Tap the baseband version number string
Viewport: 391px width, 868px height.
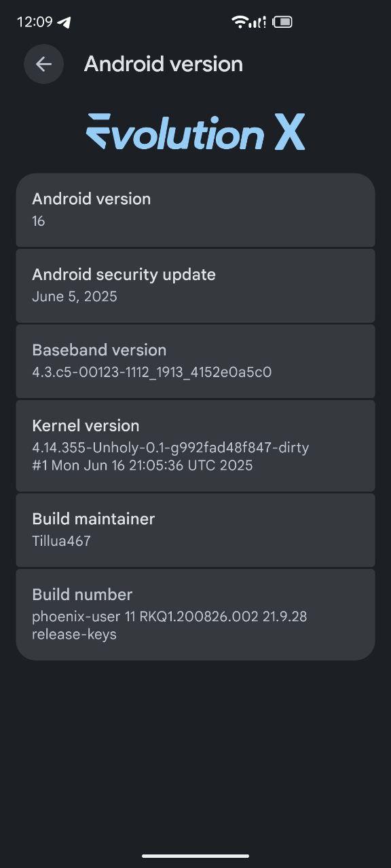[x=152, y=372]
